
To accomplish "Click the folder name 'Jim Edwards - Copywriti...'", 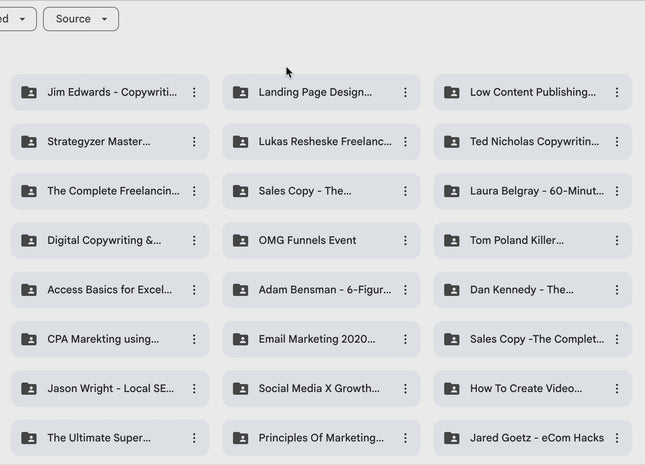I will click(x=112, y=92).
